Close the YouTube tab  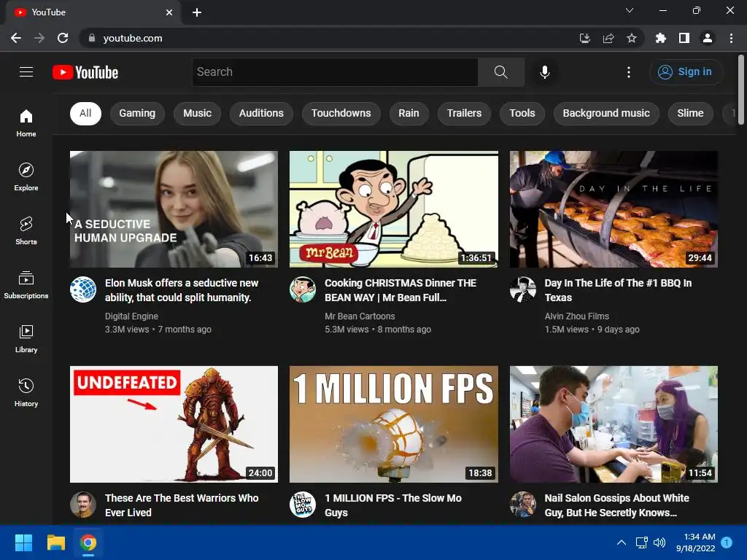point(169,12)
